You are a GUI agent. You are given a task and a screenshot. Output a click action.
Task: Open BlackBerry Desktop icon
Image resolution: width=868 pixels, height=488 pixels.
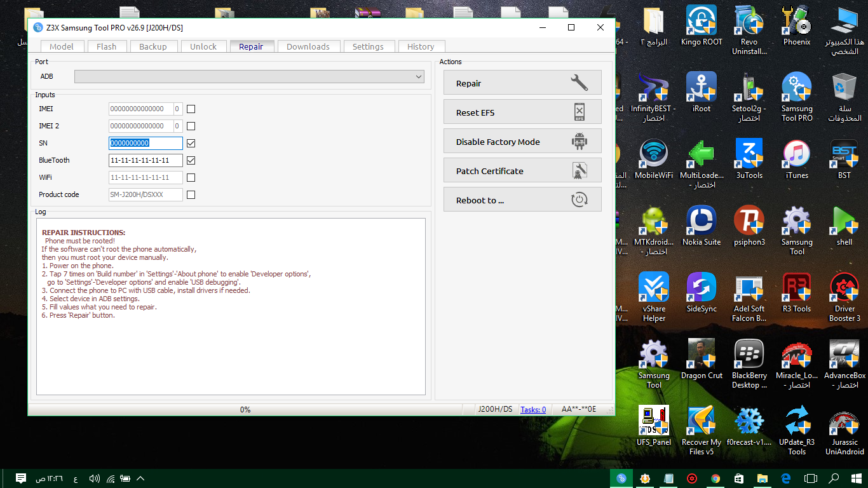click(x=749, y=364)
